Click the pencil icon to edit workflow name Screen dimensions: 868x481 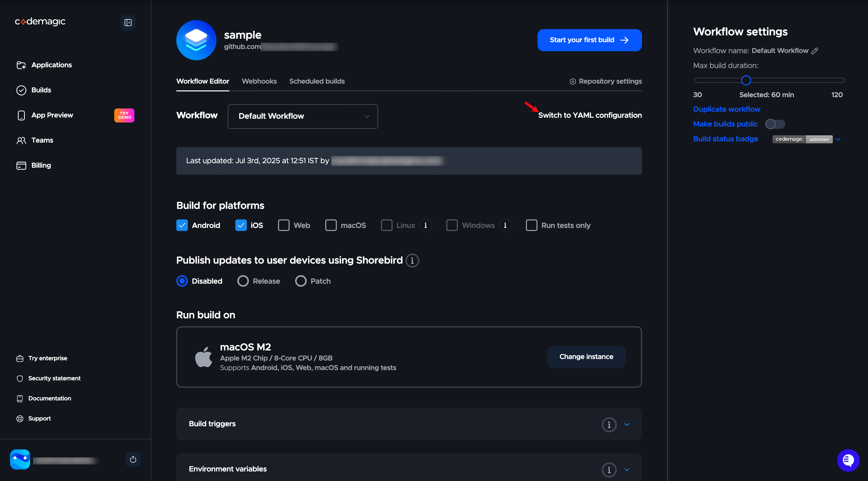click(x=815, y=51)
